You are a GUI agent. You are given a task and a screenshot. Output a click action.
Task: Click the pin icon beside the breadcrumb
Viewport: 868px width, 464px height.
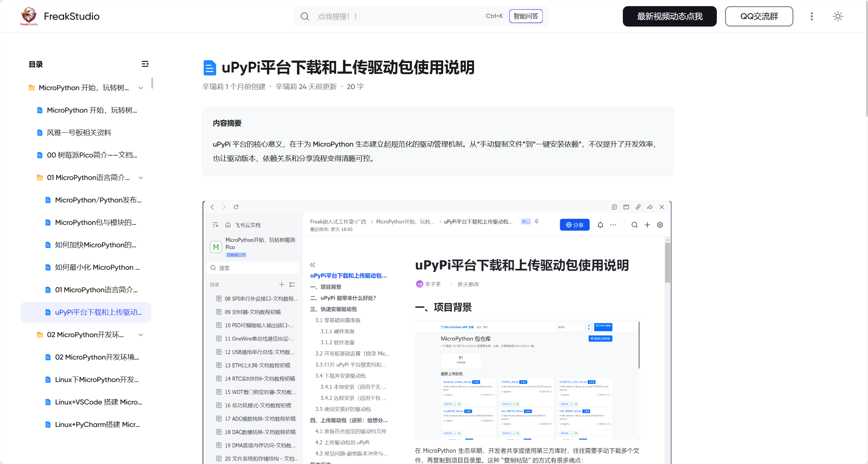537,221
